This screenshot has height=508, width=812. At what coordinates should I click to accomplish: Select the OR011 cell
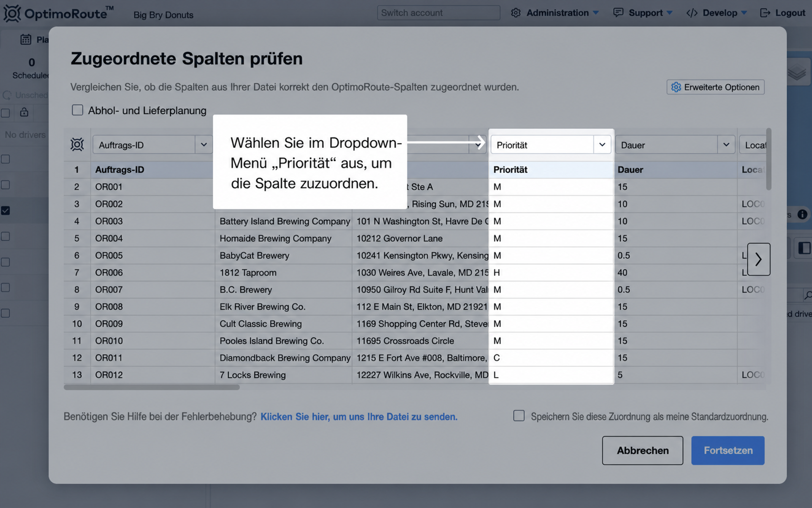[x=153, y=358]
